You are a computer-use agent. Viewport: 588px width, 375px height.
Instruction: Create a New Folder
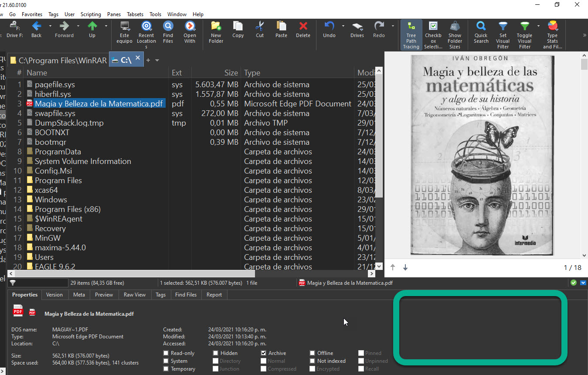216,32
